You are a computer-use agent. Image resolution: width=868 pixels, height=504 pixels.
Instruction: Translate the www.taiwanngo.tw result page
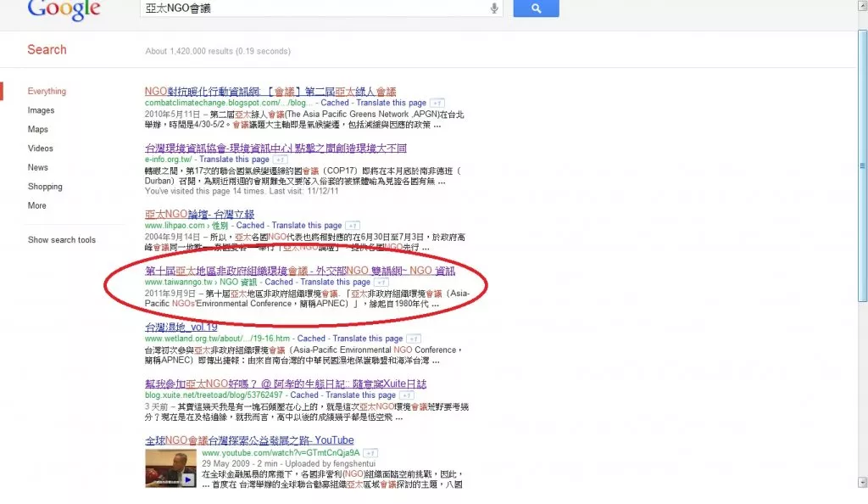(336, 282)
